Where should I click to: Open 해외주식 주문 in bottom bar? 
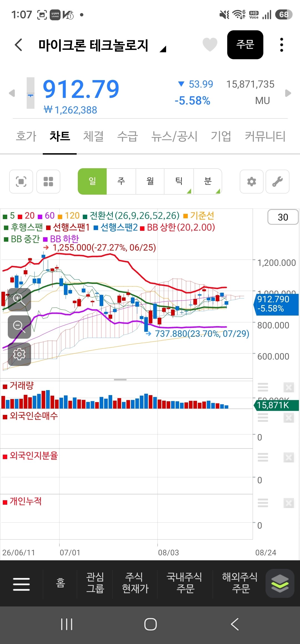[240, 583]
